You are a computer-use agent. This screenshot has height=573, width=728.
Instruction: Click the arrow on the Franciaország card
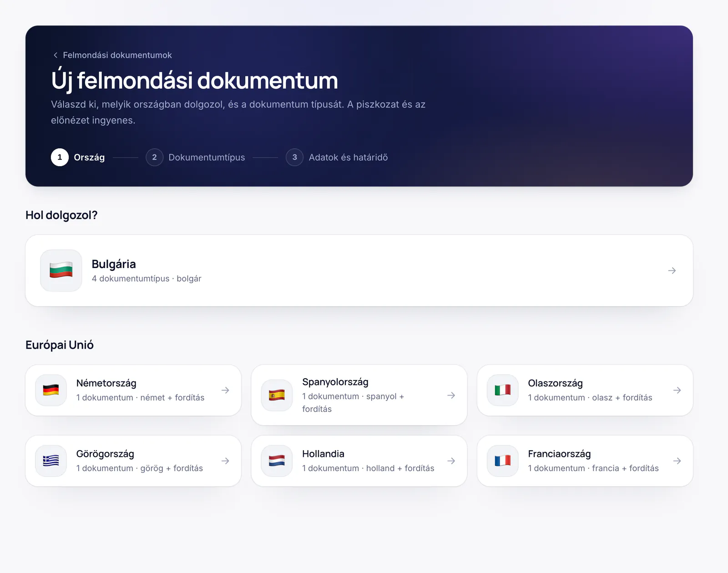(x=677, y=461)
